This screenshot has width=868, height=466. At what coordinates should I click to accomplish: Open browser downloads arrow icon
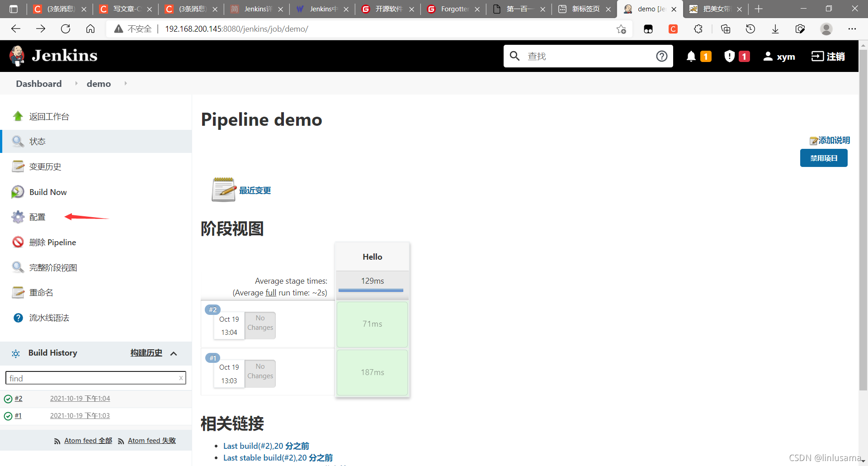tap(775, 29)
